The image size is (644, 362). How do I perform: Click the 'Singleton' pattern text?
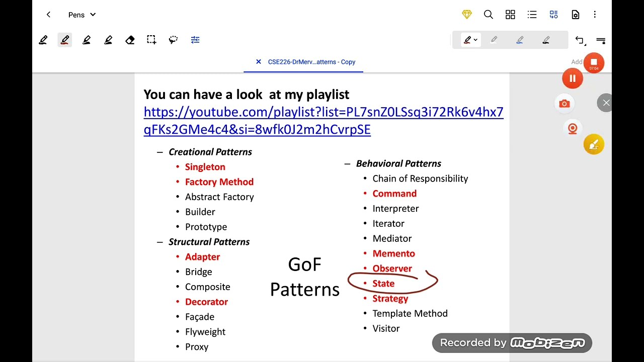(205, 167)
